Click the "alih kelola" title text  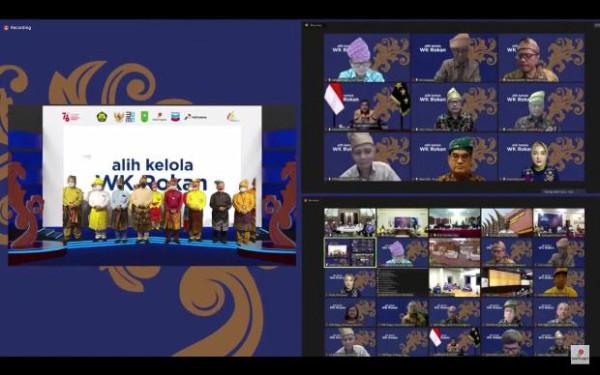point(153,165)
